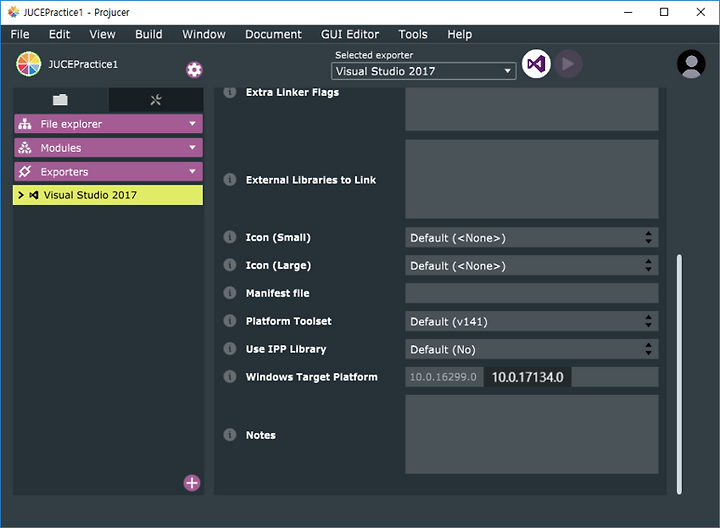Open Icon (Large) dropdown
This screenshot has height=528, width=720.
pyautogui.click(x=532, y=265)
